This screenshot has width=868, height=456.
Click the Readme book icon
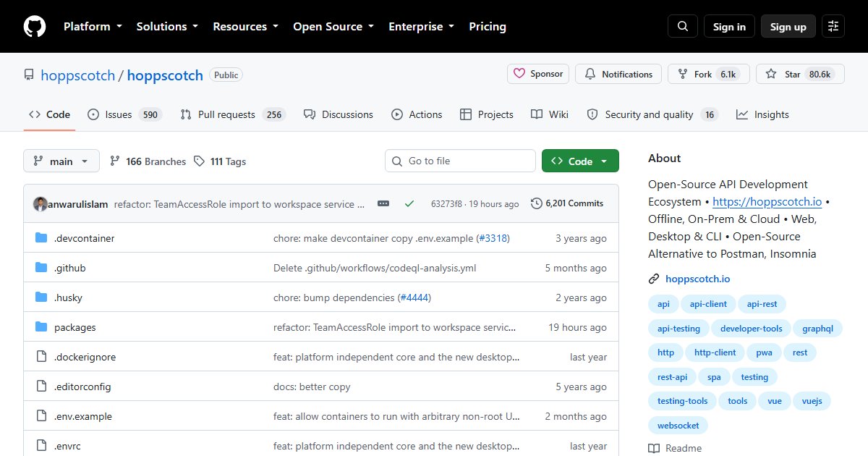pos(654,448)
